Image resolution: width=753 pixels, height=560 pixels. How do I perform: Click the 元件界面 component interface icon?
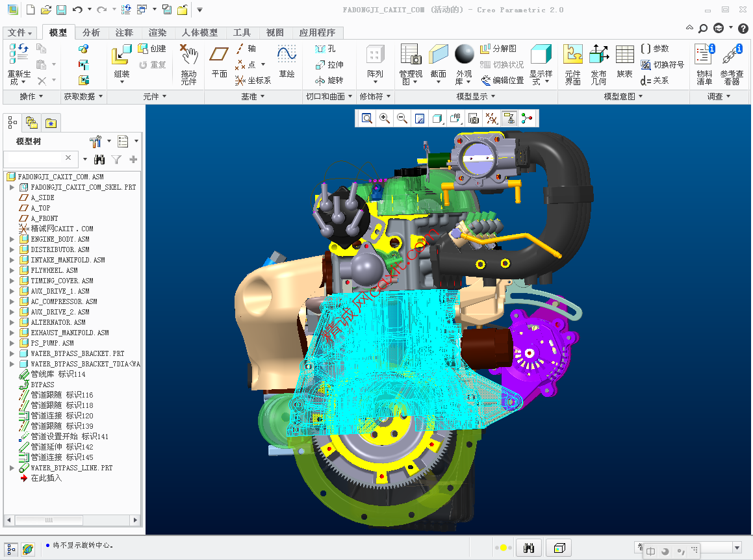(572, 64)
